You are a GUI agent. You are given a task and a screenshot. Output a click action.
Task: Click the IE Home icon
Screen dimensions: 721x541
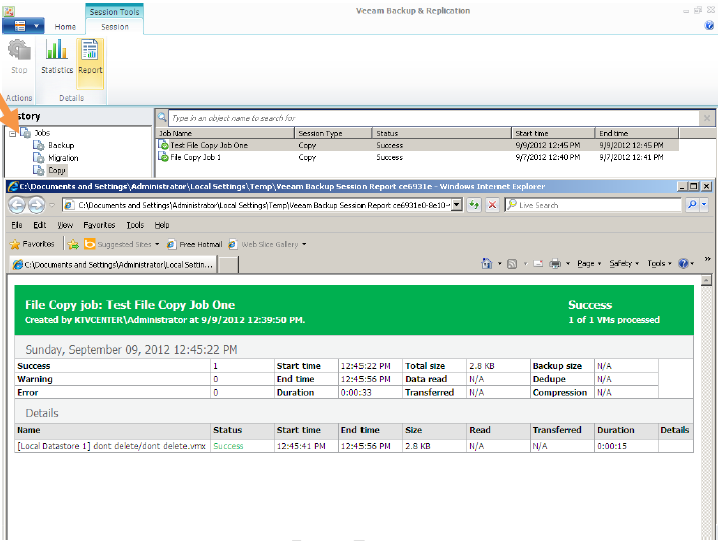[x=486, y=263]
